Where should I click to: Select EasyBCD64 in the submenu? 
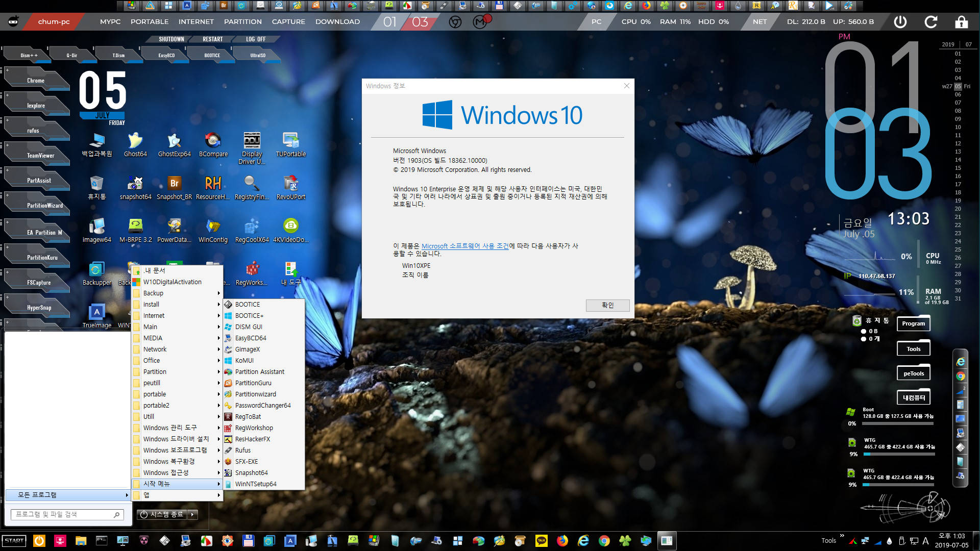coord(264,338)
